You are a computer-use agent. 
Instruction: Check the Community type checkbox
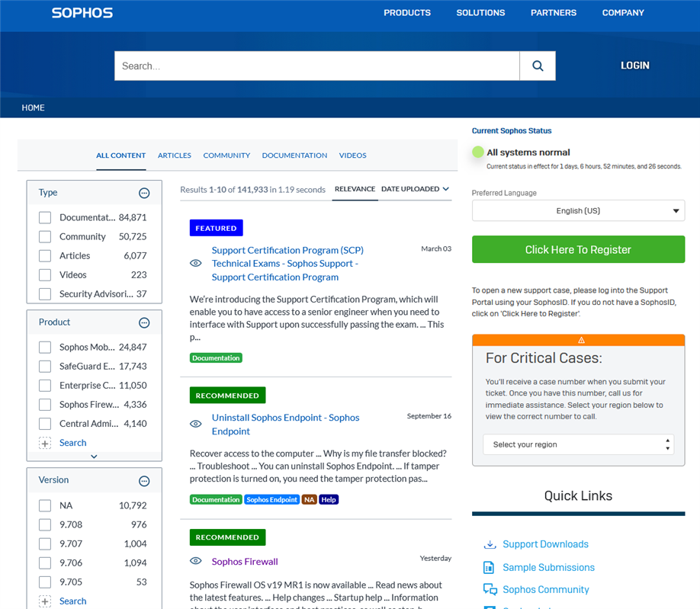click(45, 237)
